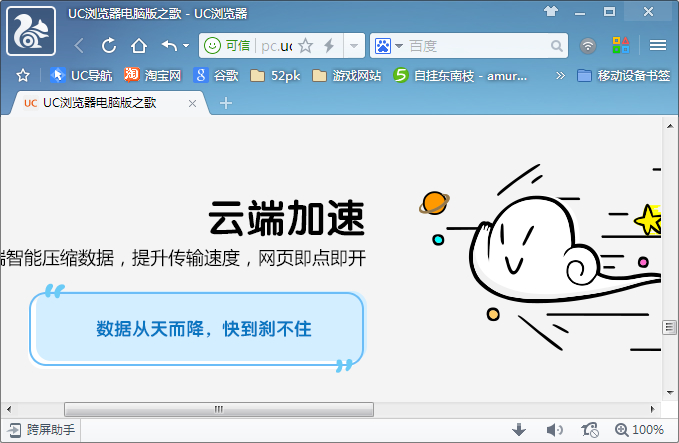Open the 100% zoom control
This screenshot has width=679, height=443.
[639, 430]
